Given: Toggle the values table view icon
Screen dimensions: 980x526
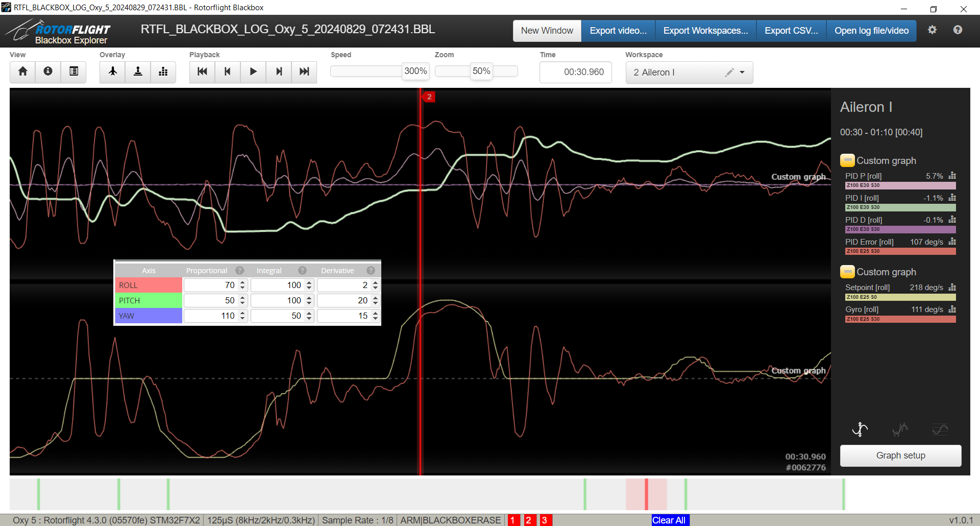Looking at the screenshot, I should point(73,71).
